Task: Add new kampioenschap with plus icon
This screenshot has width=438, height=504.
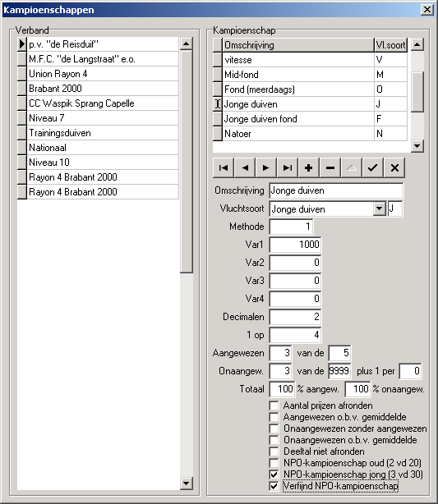Action: 309,167
